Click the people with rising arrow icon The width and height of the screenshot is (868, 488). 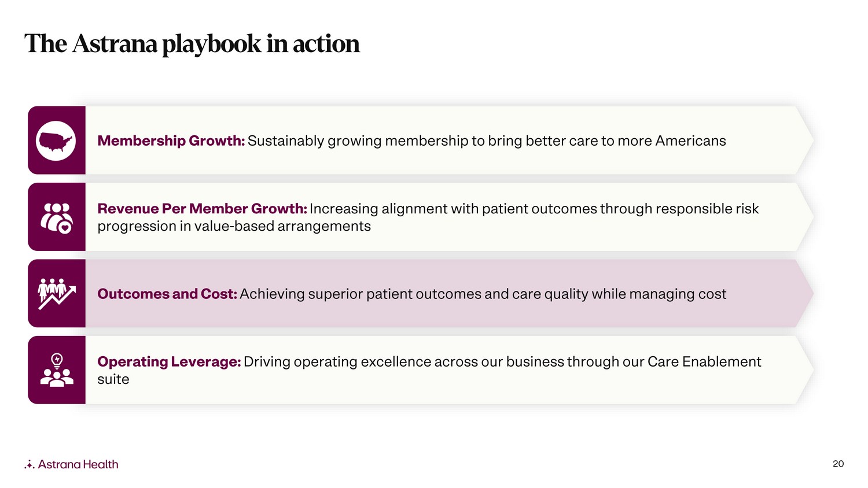click(57, 294)
